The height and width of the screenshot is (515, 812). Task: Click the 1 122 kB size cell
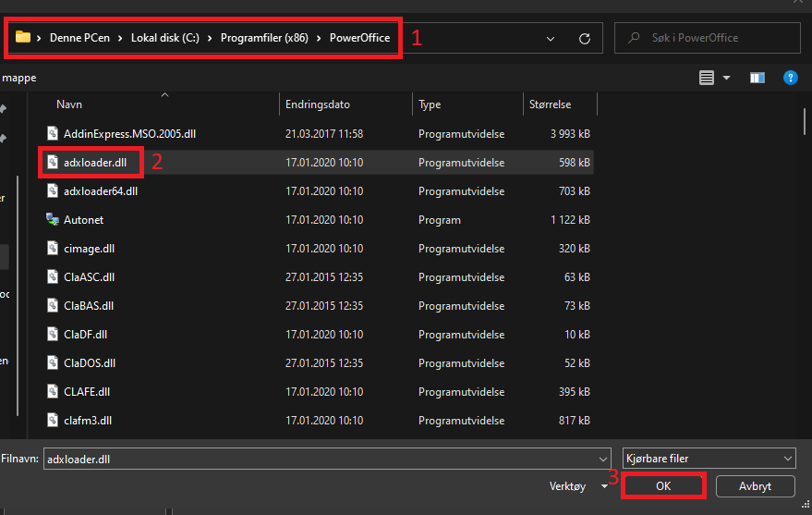click(570, 220)
